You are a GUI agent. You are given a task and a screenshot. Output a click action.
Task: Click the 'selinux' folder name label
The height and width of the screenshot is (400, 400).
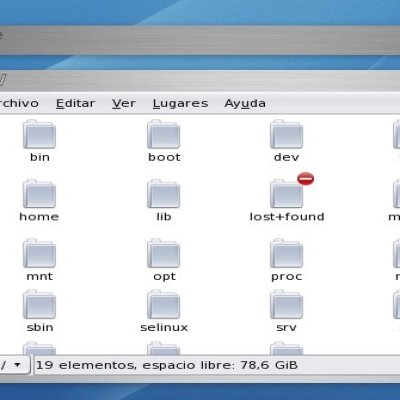point(164,327)
